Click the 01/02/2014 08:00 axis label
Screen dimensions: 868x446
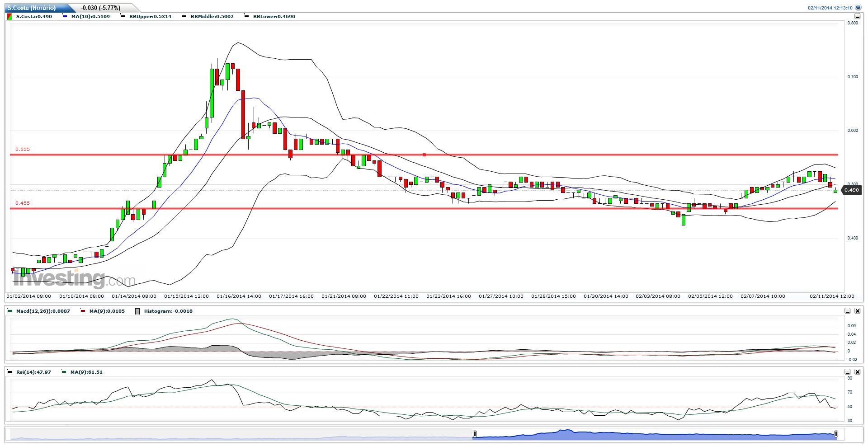tap(28, 296)
